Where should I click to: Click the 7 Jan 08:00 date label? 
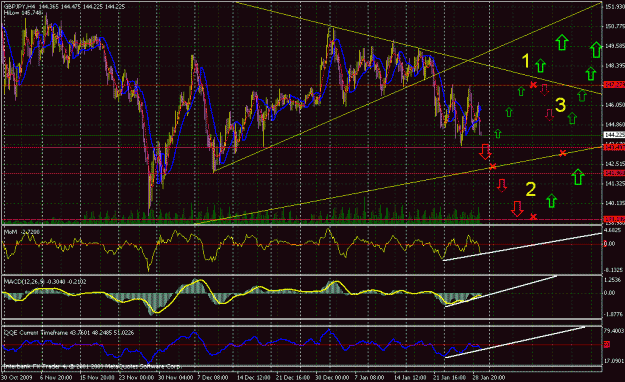[x=370, y=377]
